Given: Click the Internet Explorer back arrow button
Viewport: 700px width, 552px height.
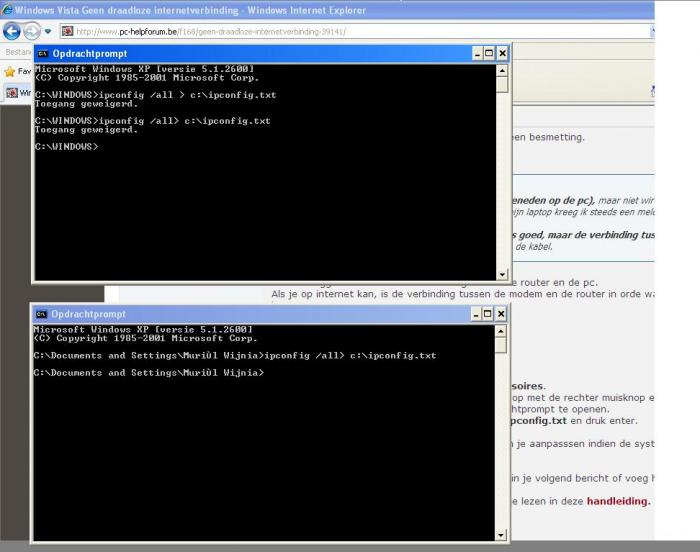Looking at the screenshot, I should coord(12,31).
